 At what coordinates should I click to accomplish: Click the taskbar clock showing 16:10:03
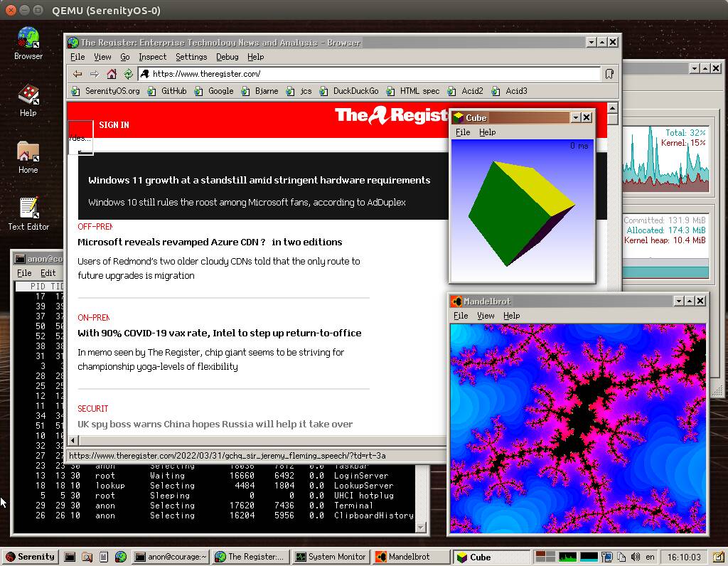(684, 557)
